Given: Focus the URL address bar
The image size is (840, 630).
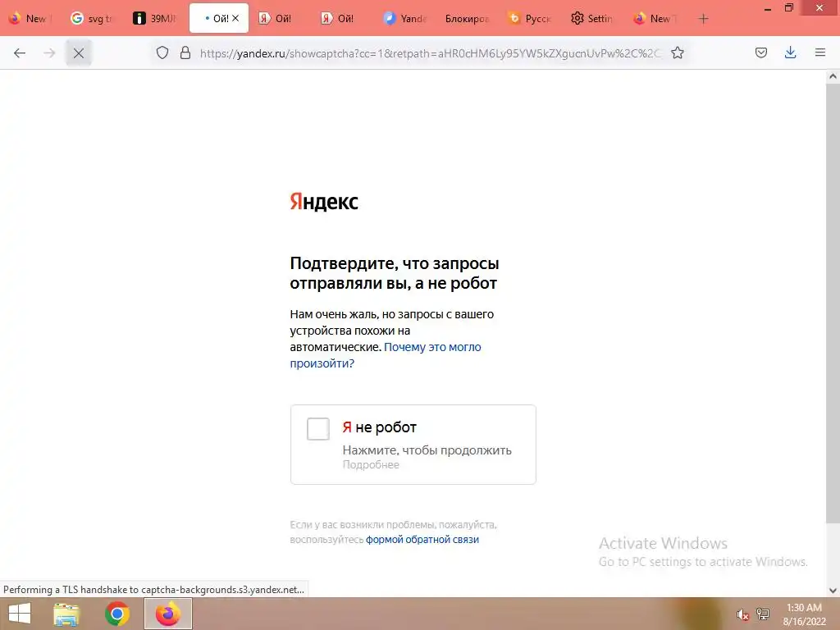Looking at the screenshot, I should point(430,53).
